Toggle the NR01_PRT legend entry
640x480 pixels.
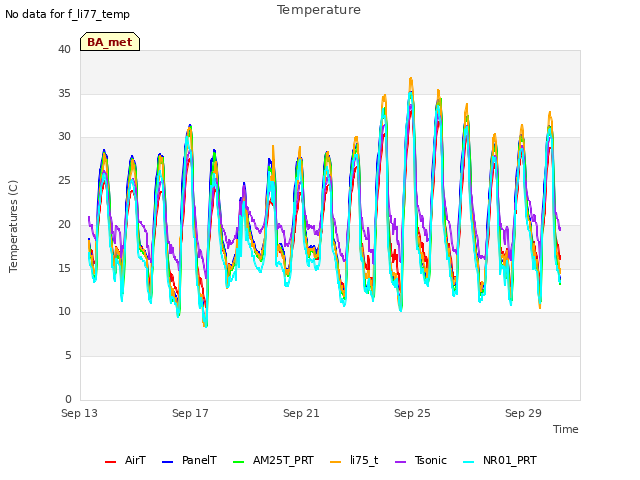pos(500,460)
